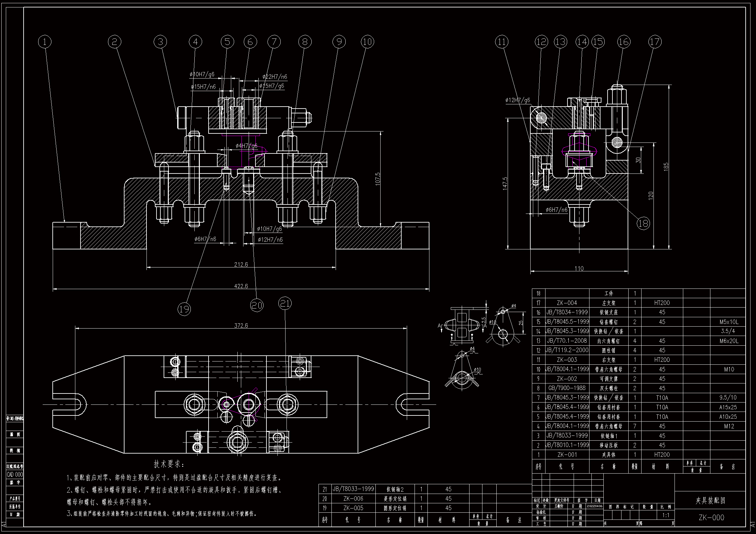Click balloon callout number 11
The image size is (756, 534).
pos(502,42)
